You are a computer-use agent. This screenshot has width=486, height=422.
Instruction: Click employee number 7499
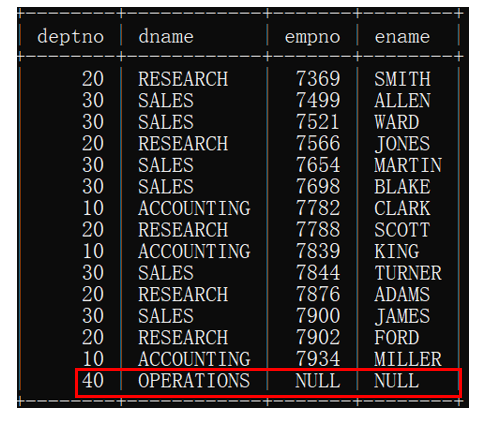tap(318, 100)
